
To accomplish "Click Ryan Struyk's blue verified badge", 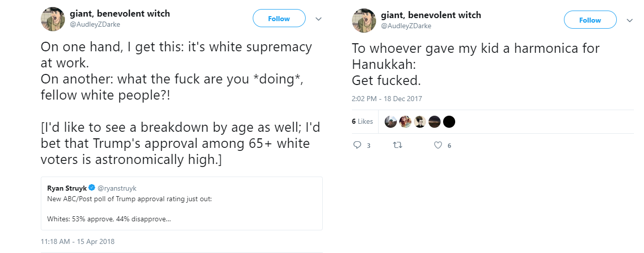I will [92, 188].
